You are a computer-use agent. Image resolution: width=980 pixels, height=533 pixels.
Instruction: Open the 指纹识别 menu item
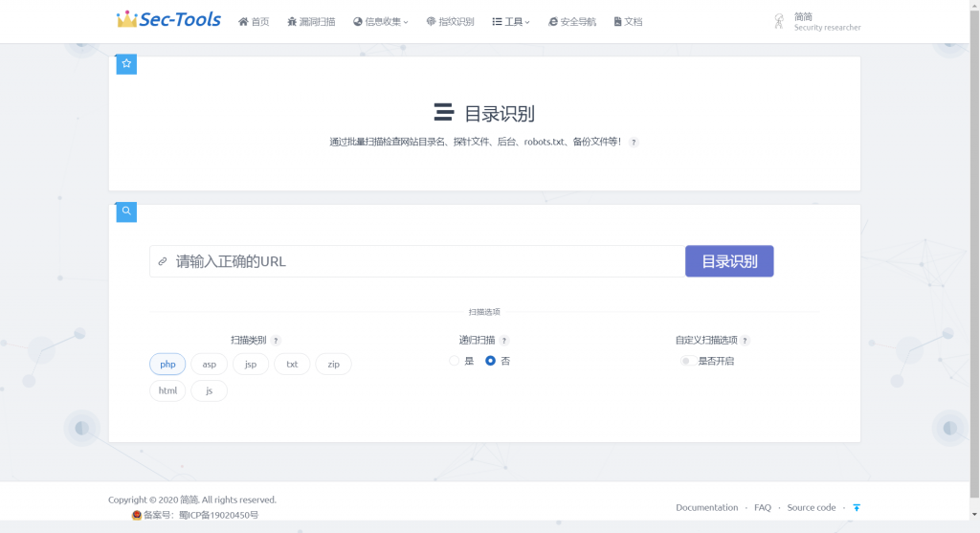[x=450, y=22]
